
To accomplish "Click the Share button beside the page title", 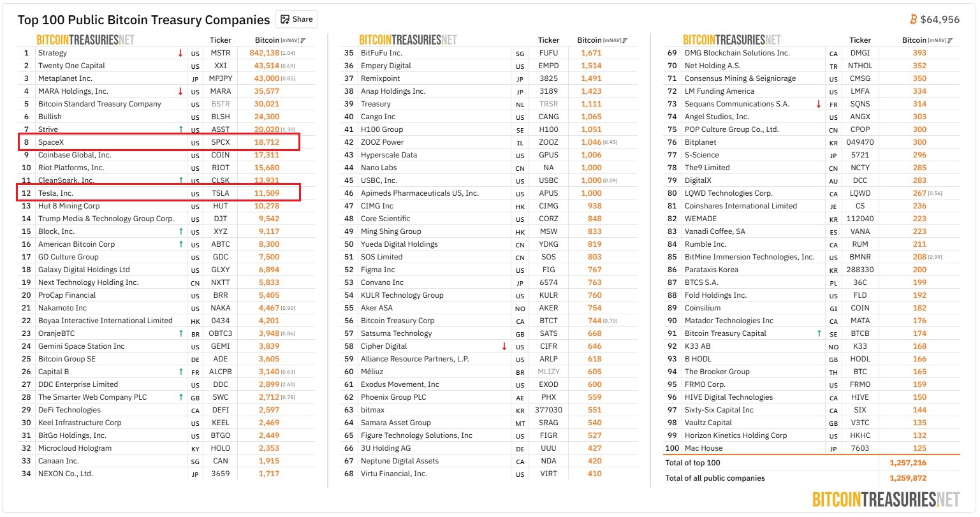I will pos(296,19).
